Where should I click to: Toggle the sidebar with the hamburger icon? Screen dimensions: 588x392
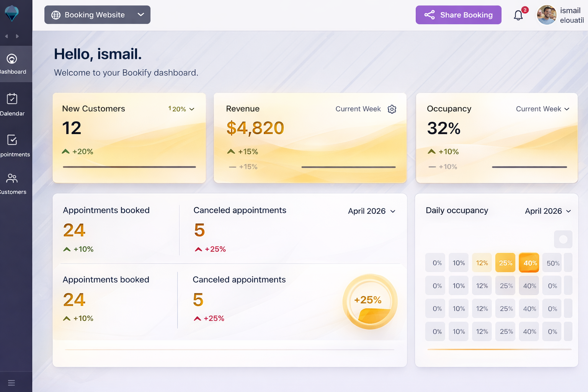(x=11, y=382)
